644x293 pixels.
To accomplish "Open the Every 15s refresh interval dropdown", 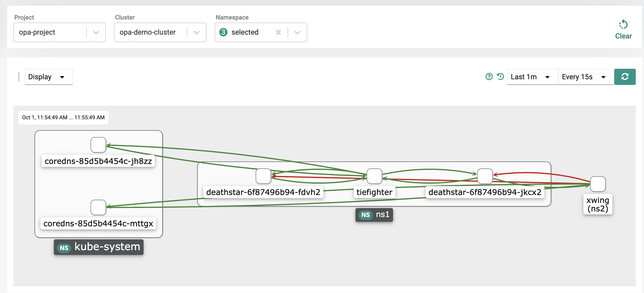I will click(x=586, y=77).
